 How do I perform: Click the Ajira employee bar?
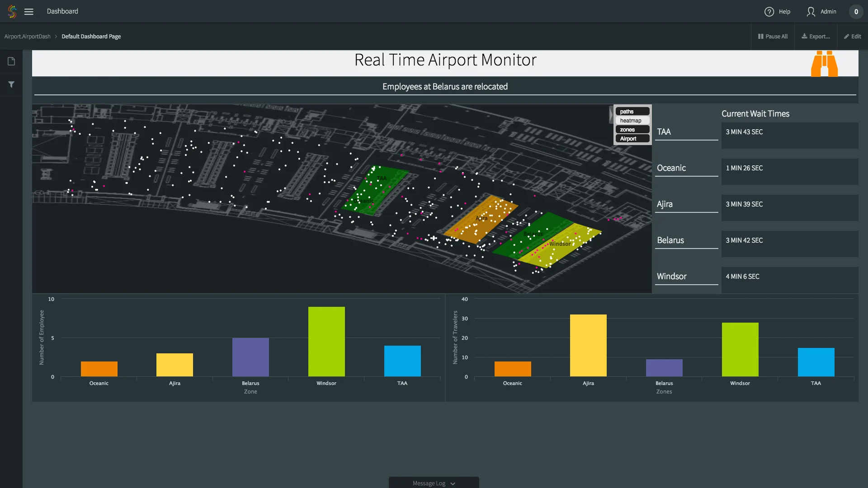pyautogui.click(x=175, y=365)
